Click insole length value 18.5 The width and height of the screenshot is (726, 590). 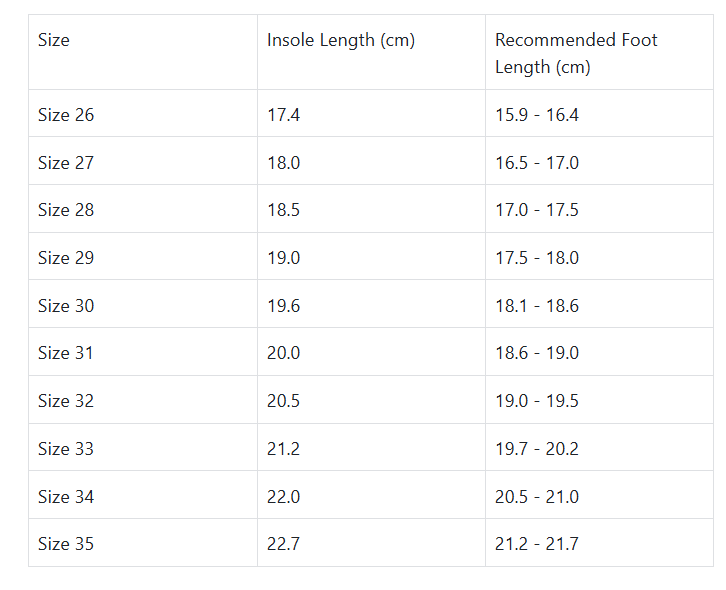click(284, 210)
